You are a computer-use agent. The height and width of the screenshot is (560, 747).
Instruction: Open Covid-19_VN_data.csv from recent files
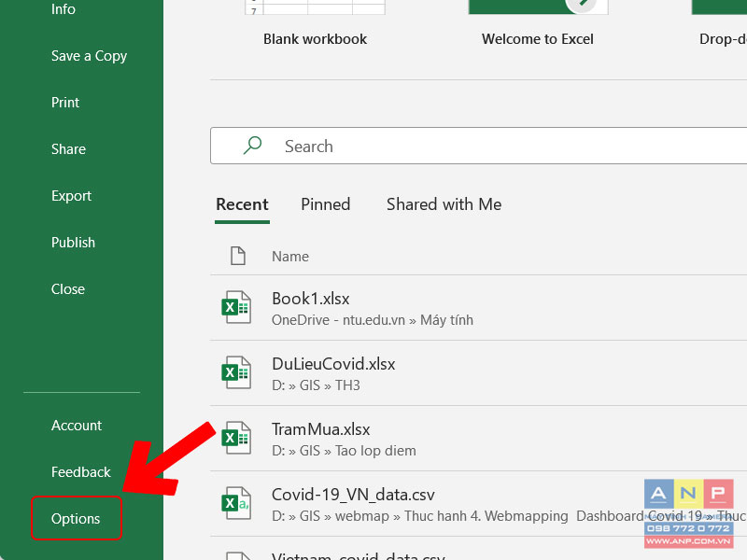353,495
